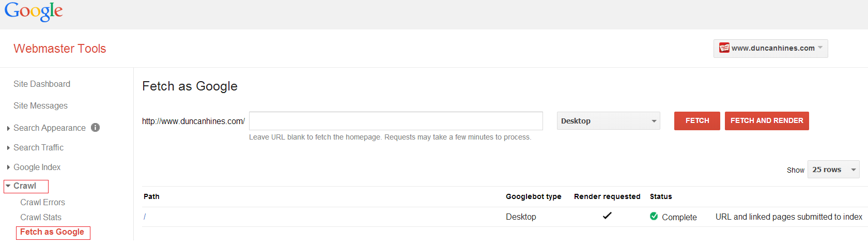The image size is (868, 245).
Task: Click the duncanhines site favicon icon
Action: coord(724,48)
